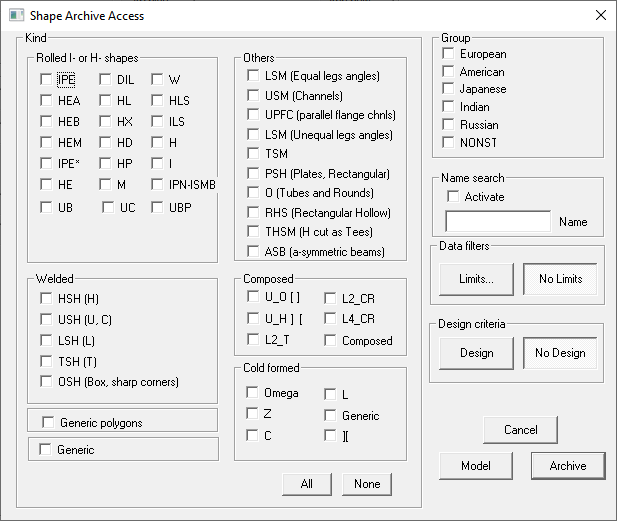Focus the Name search text field
Screen dimensions: 617x521
pos(498,221)
